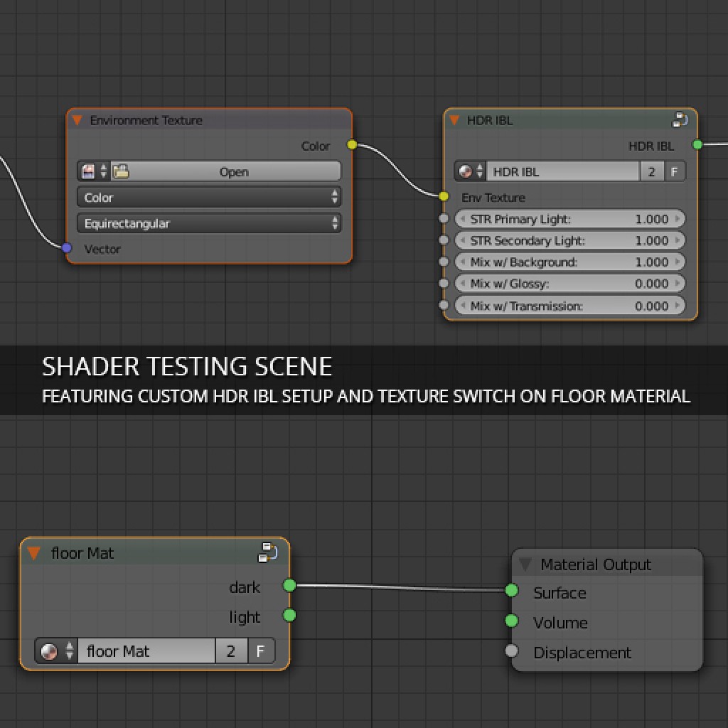728x728 pixels.
Task: Click the browse materials sphere icon on floor Mat node
Action: 50,651
